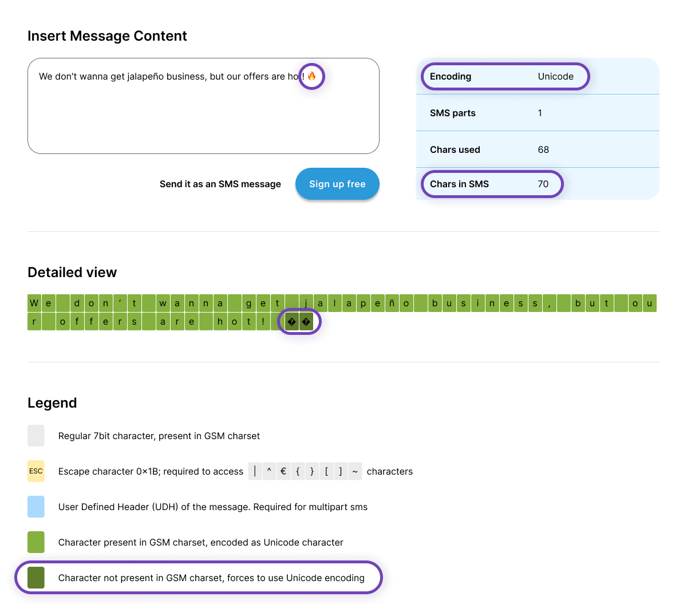The image size is (687, 616).
Task: Click the | pipe character key in the legend
Action: [x=255, y=471]
